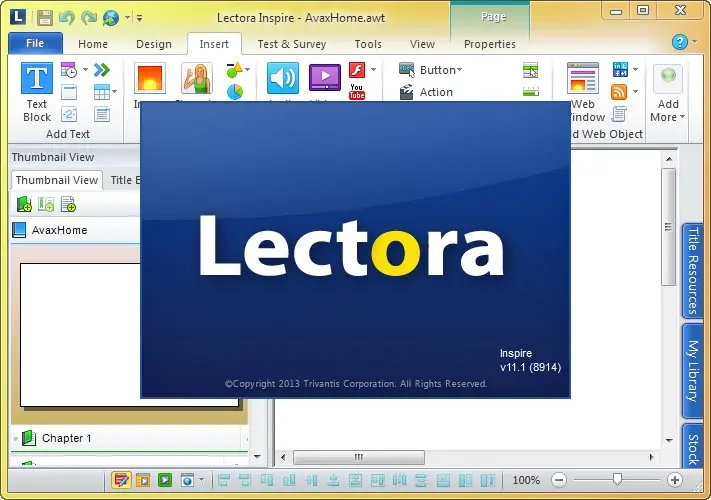Zoom out with the minus button
The height and width of the screenshot is (500, 711).
pos(559,480)
